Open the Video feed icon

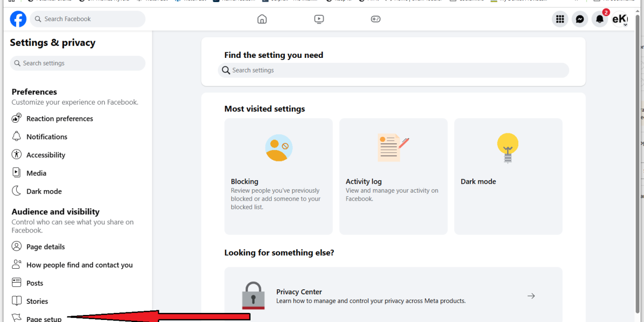[318, 19]
